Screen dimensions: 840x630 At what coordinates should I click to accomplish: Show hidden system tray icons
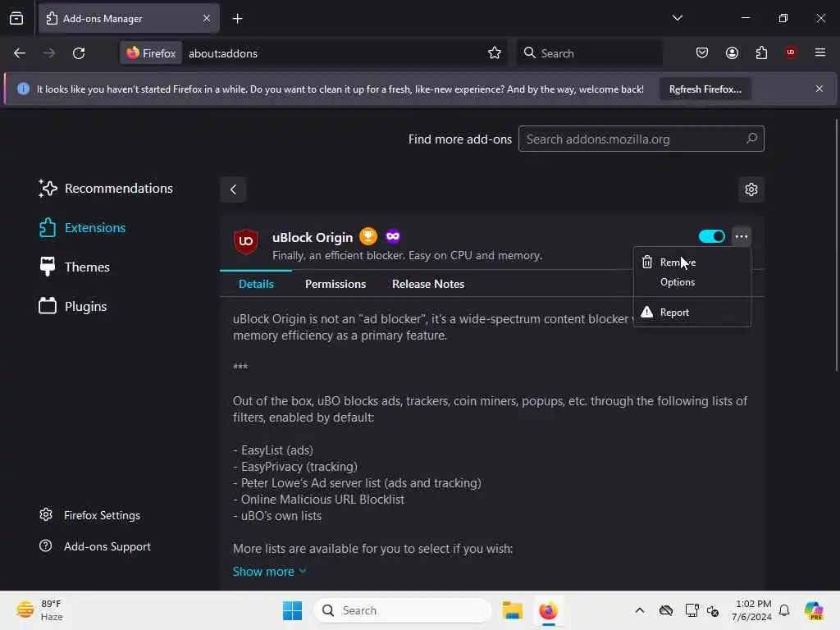[x=640, y=610]
